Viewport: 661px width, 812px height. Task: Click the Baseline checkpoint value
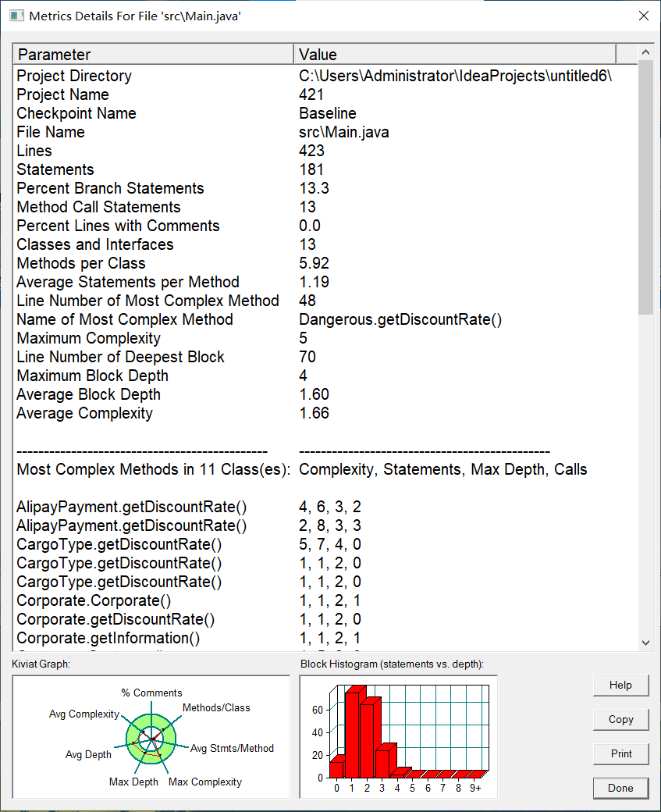point(328,113)
